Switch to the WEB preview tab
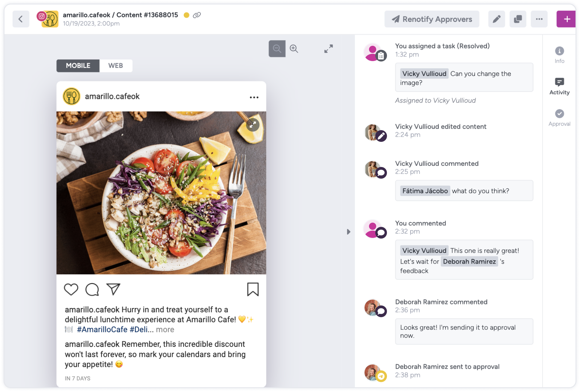Image resolution: width=580 pixels, height=392 pixels. point(115,66)
